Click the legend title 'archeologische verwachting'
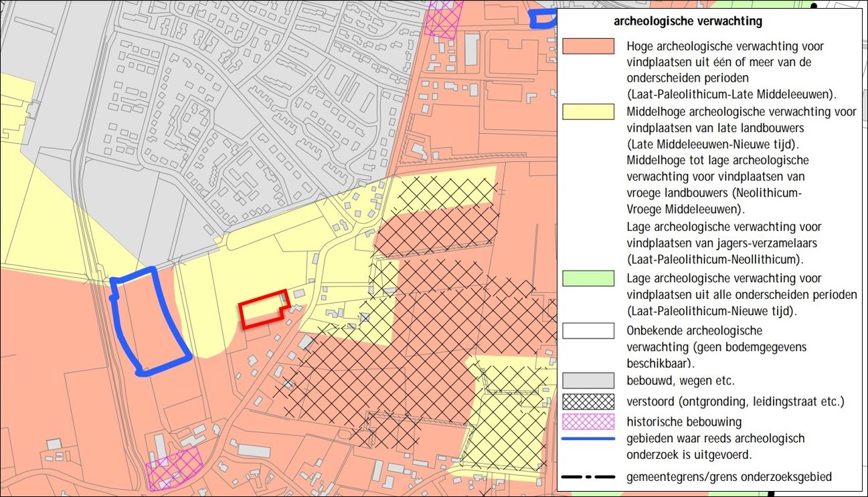Viewport: 868px width, 497px height. point(688,21)
